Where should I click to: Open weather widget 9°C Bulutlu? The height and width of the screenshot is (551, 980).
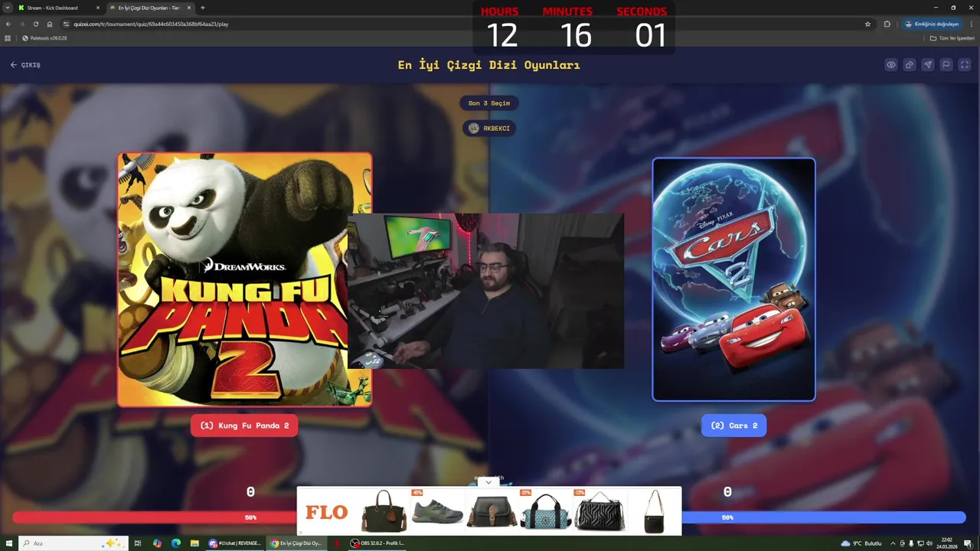[x=861, y=543]
